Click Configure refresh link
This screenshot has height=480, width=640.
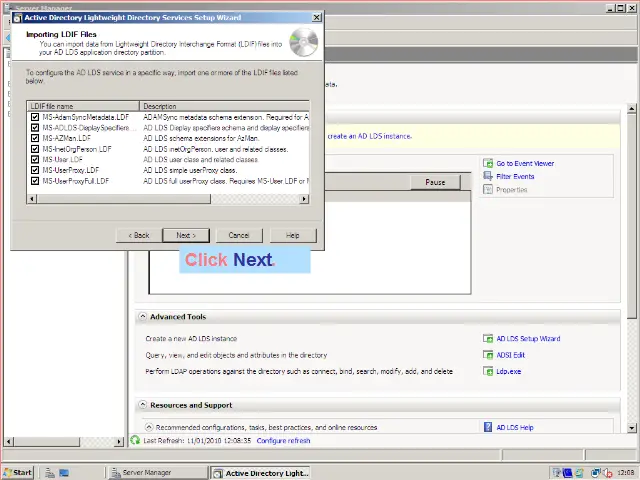(283, 440)
